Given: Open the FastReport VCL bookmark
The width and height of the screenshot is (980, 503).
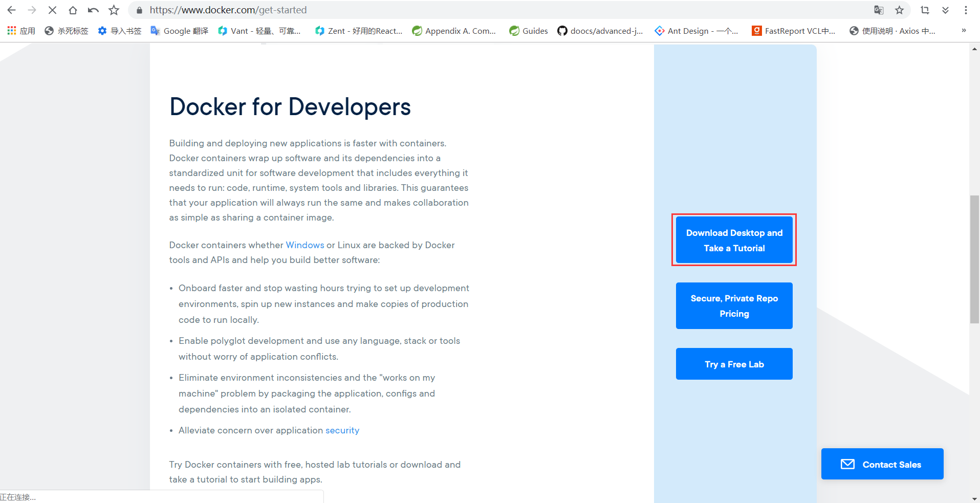Looking at the screenshot, I should coord(794,31).
